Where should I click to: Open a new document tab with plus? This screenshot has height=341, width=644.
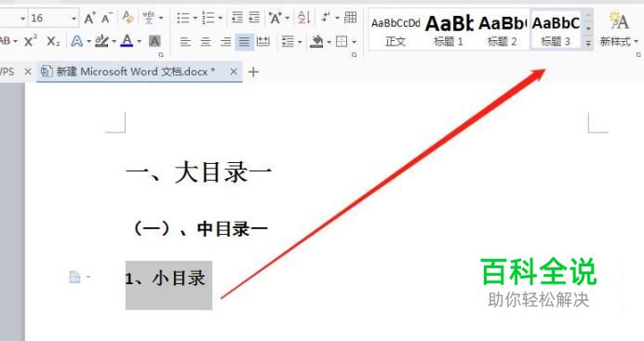click(x=253, y=72)
